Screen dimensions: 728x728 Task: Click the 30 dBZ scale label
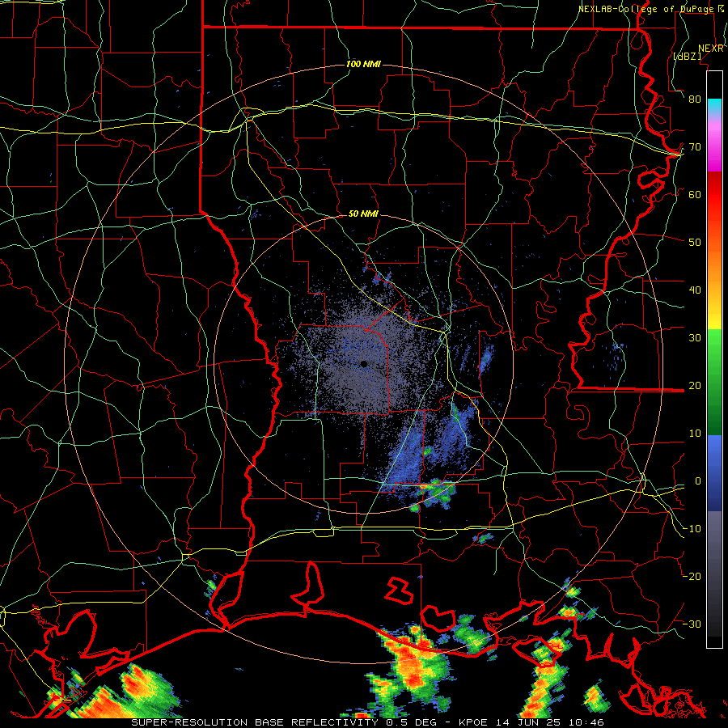coord(695,338)
